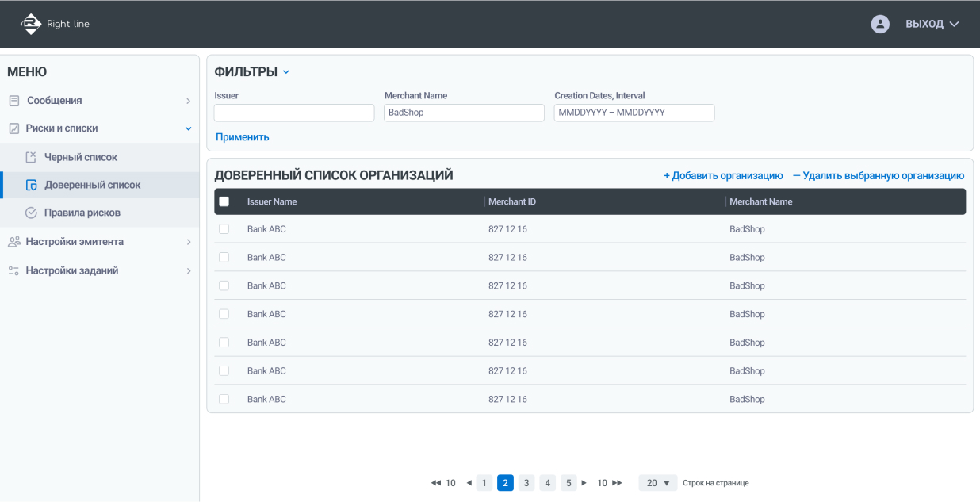This screenshot has width=980, height=502.
Task: Click the Черный список blacklist icon
Action: tap(32, 157)
